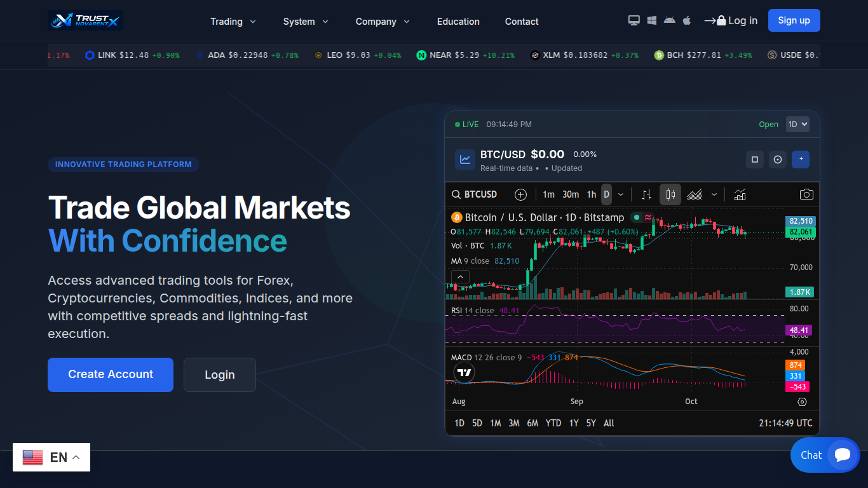Open the System dropdown menu
868x488 pixels.
306,22
